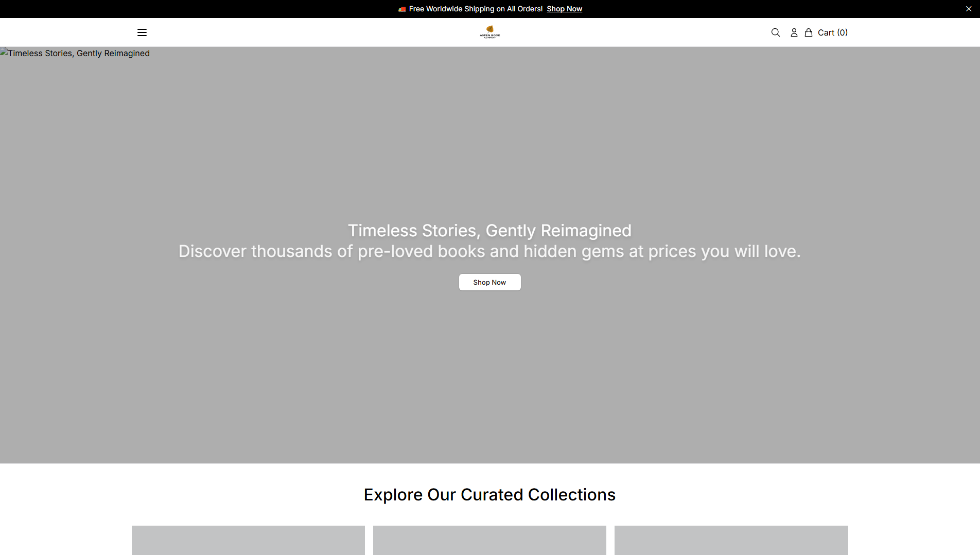
Task: Follow the Shop Now link in announcement bar
Action: (565, 9)
